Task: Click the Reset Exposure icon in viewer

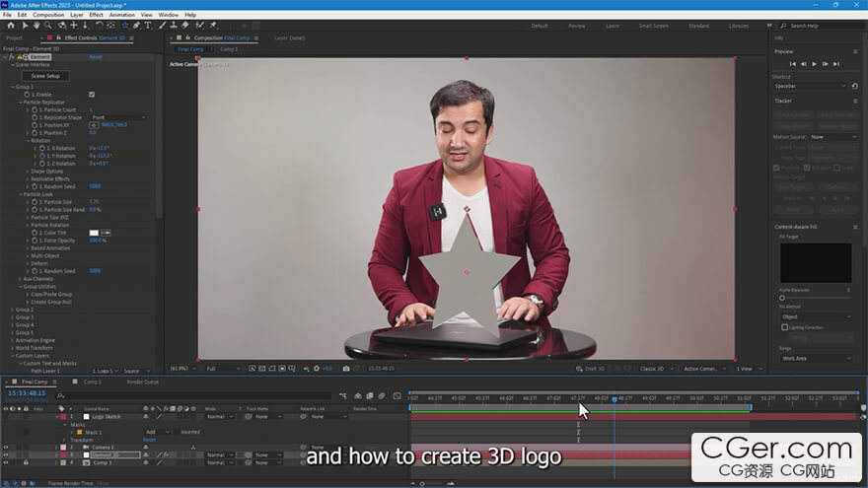Action: [x=317, y=369]
